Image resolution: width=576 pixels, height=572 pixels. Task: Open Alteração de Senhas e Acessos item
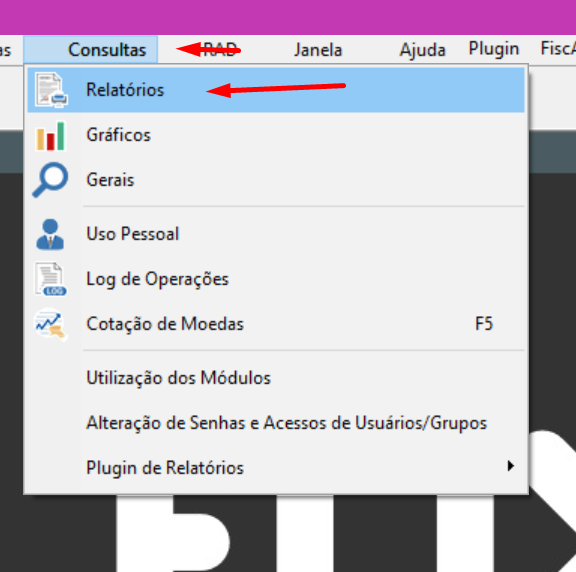click(x=276, y=423)
